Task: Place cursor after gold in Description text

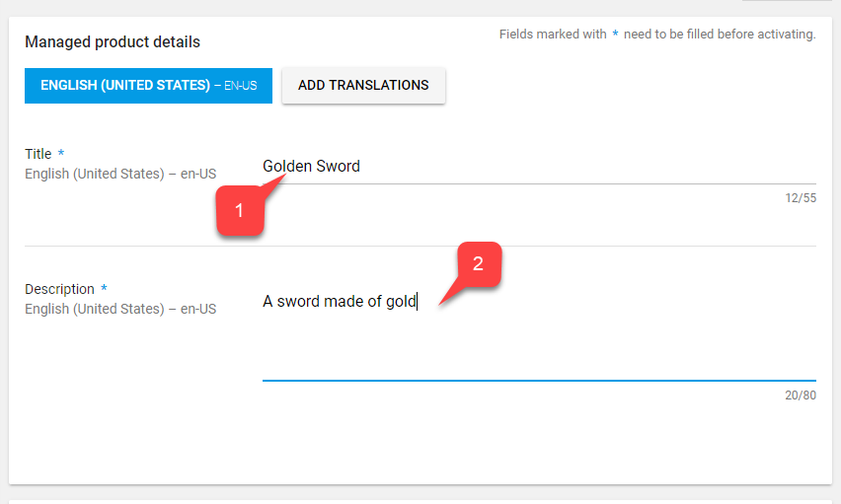Action: click(418, 302)
